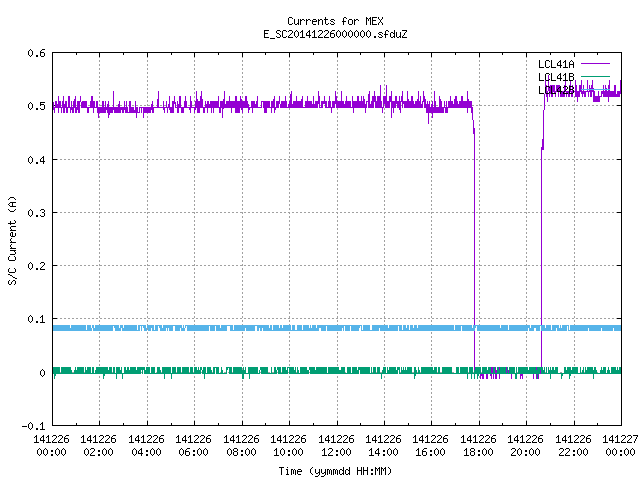This screenshot has height=480, width=640.
Task: Click the y-axis tick label -0.1
Action: [33, 426]
